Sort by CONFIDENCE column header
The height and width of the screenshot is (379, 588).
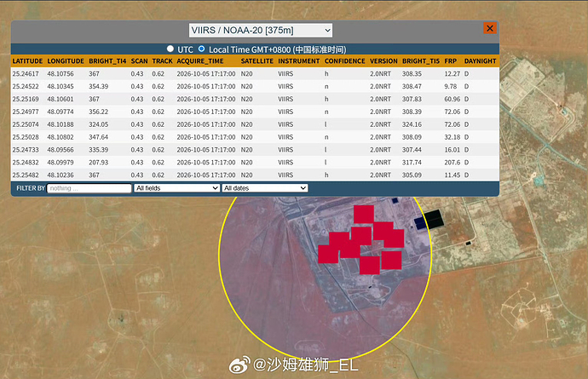(x=344, y=61)
